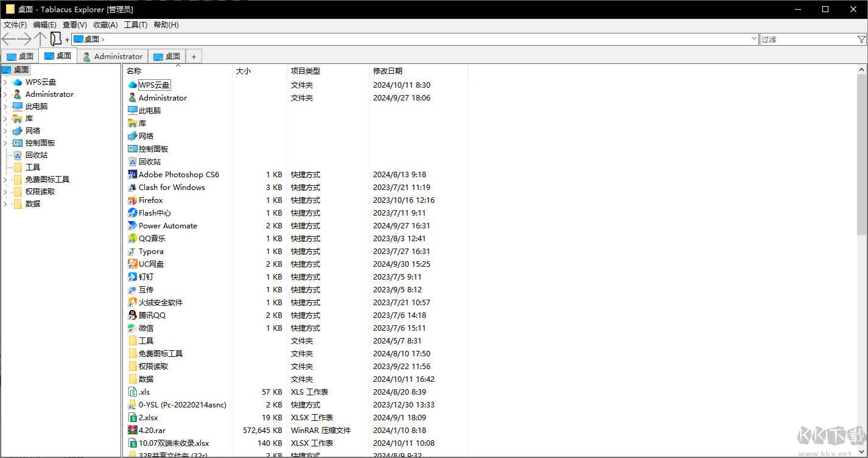Click the Clash for Windows icon
The width and height of the screenshot is (868, 458).
(x=133, y=188)
